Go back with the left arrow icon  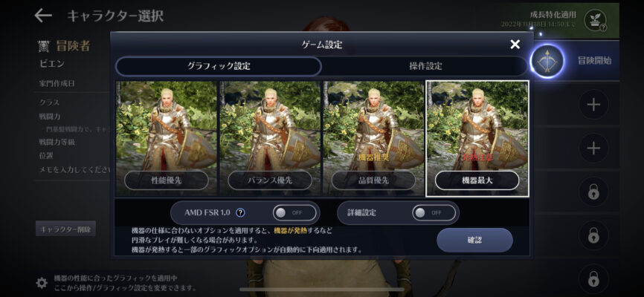tap(42, 16)
